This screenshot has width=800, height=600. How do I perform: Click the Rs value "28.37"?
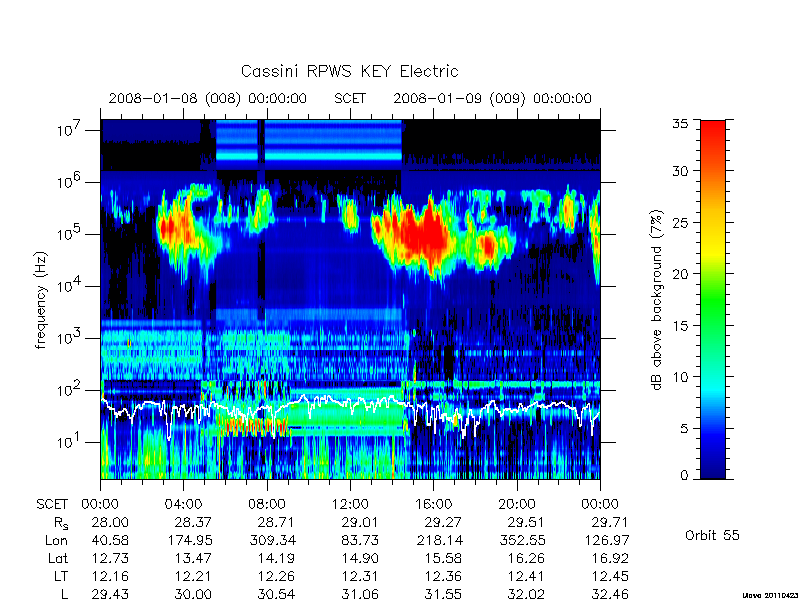(193, 522)
